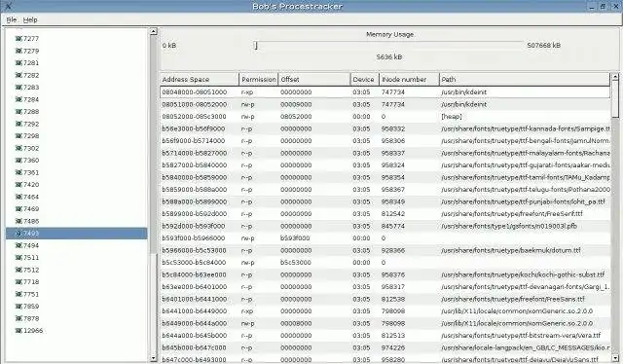Screen dimensions: 623x364
Task: Click the icon for process 7469
Action: [x=18, y=209]
